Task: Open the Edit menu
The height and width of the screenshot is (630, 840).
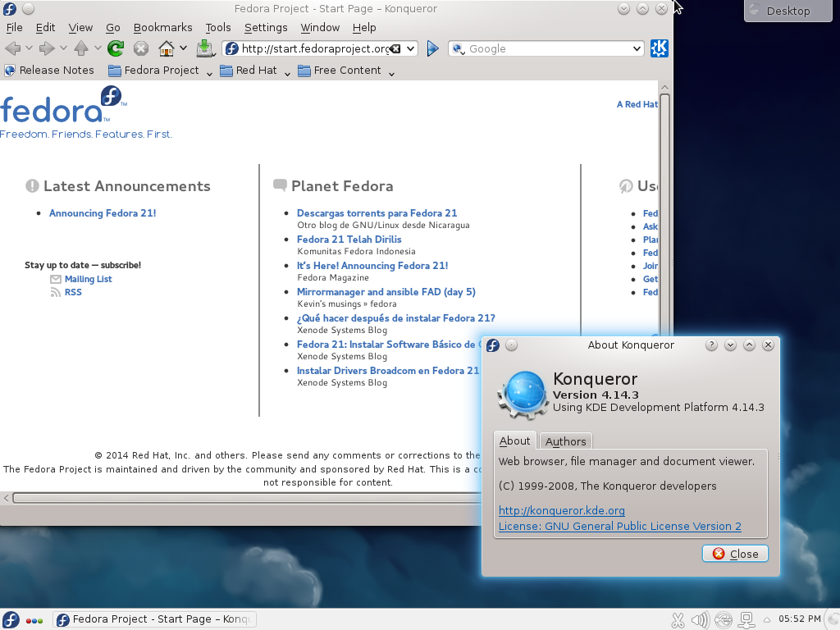Action: click(46, 28)
